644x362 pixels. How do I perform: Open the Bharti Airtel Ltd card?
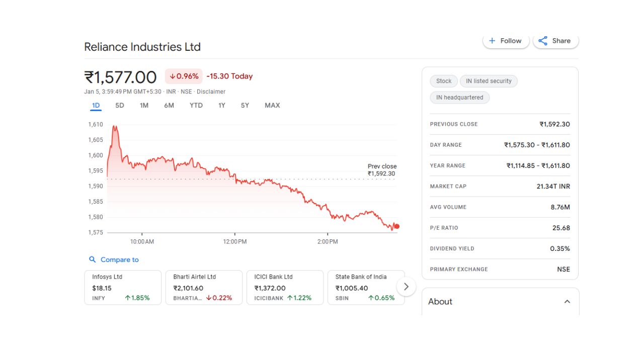coord(204,287)
